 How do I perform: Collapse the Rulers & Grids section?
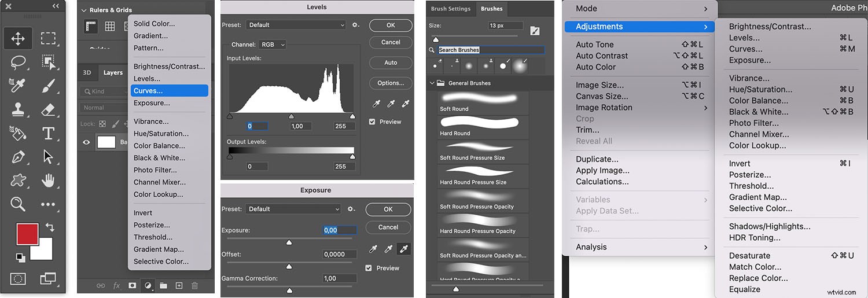pyautogui.click(x=84, y=10)
